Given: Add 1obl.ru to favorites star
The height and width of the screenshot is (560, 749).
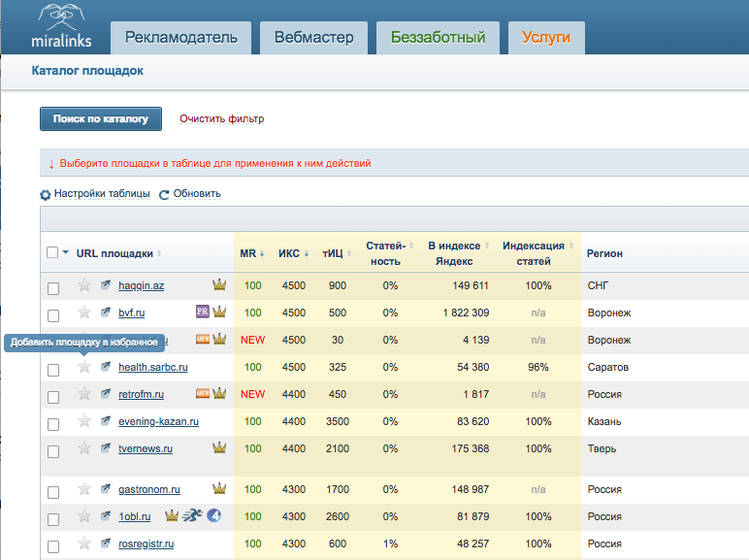Looking at the screenshot, I should tap(84, 516).
